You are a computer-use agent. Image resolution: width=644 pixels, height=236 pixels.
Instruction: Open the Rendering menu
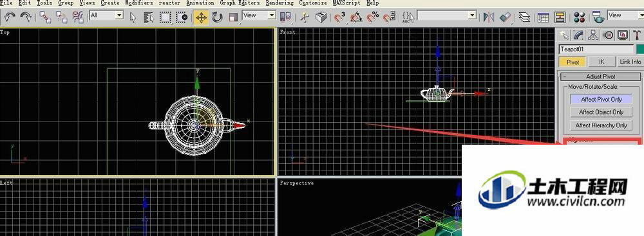[279, 3]
